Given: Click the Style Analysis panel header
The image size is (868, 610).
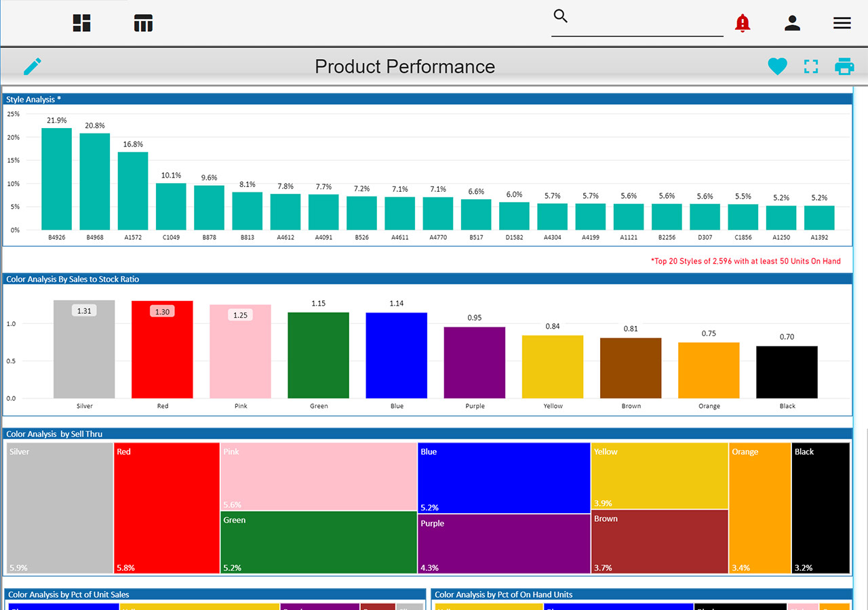Looking at the screenshot, I should coord(427,99).
